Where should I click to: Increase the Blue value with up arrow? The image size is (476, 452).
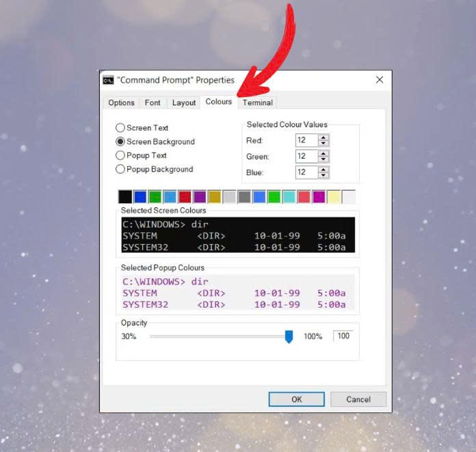click(x=323, y=170)
